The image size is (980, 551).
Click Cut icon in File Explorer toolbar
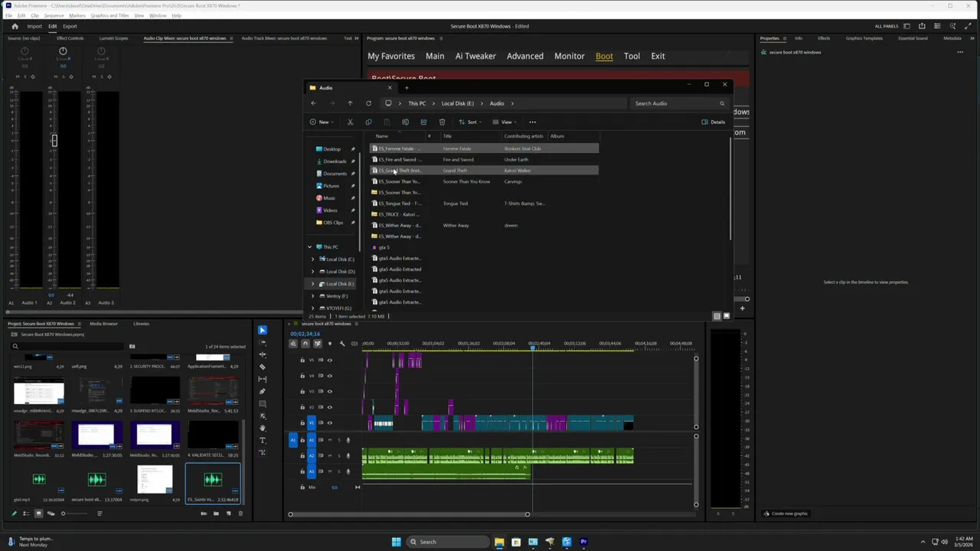point(350,122)
